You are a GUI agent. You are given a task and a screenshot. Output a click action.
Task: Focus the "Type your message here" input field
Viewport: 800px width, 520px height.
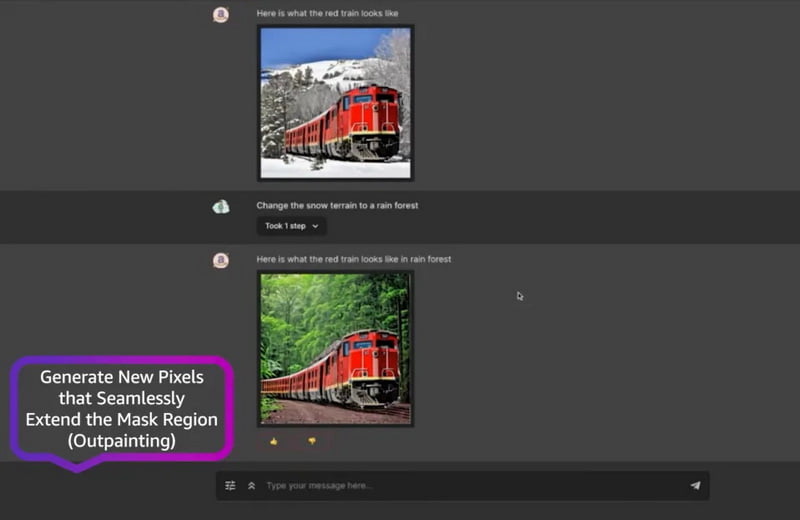470,486
